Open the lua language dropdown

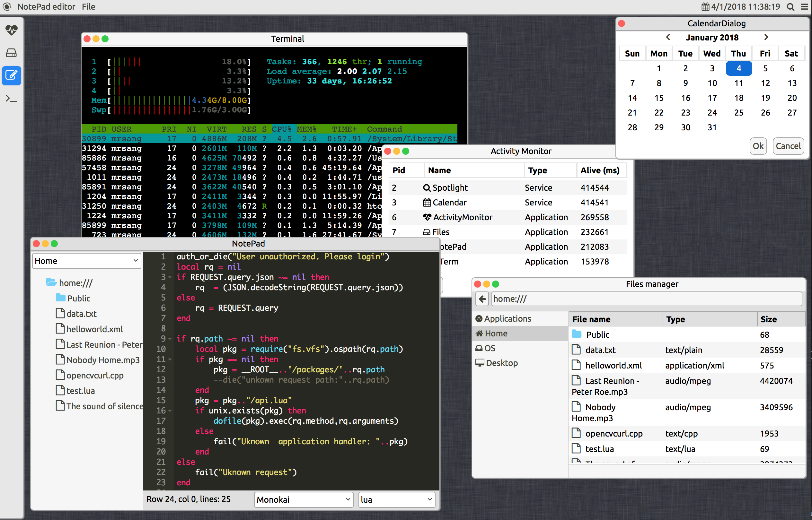tap(397, 499)
